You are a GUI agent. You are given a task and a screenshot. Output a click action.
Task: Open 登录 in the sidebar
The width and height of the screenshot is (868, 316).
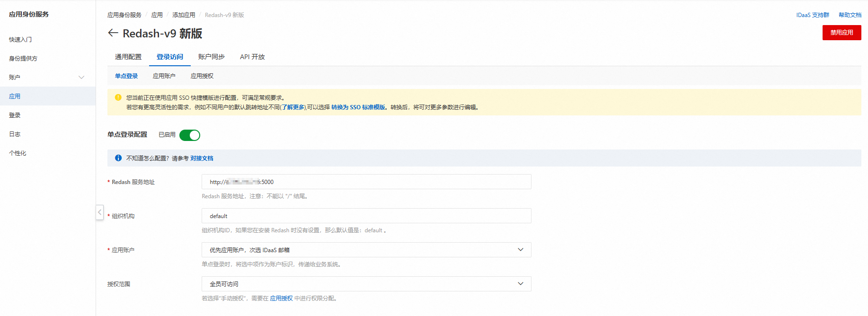15,115
